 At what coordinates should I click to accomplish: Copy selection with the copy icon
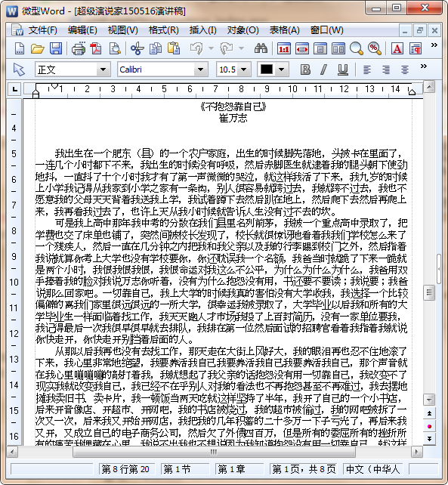click(x=156, y=49)
